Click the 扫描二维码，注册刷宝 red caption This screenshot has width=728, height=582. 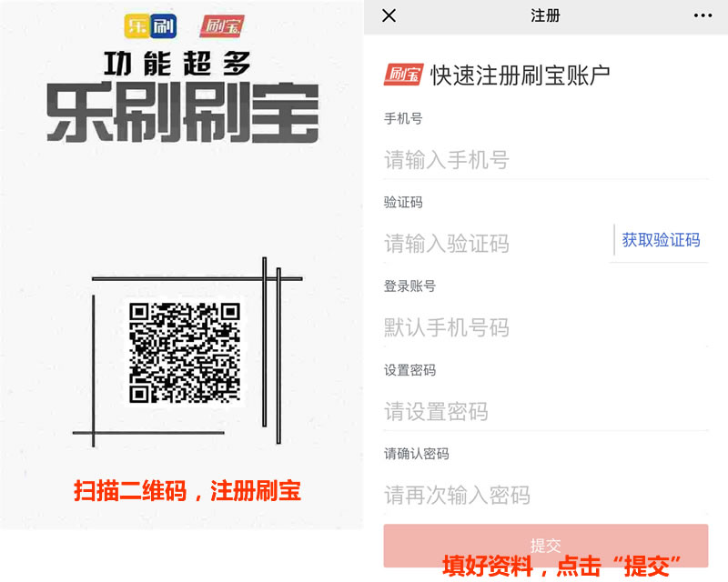tap(187, 490)
